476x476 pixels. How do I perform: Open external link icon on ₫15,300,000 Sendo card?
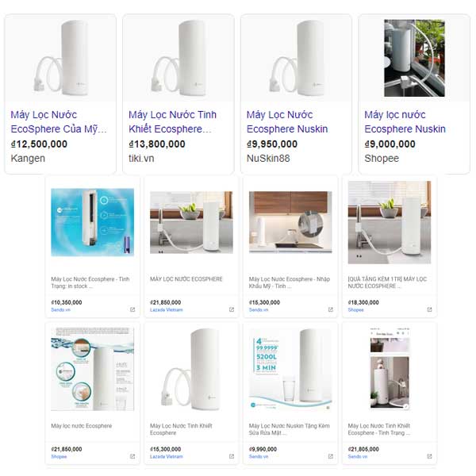331,309
